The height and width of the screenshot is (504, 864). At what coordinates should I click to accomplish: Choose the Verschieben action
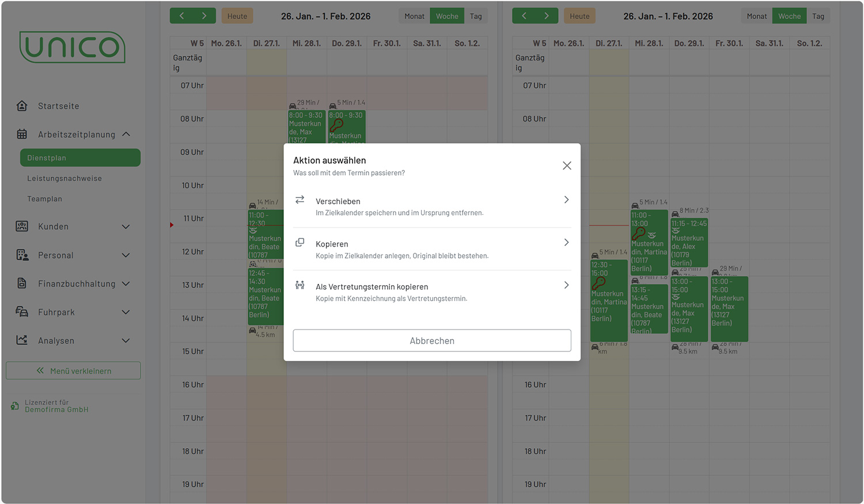432,206
